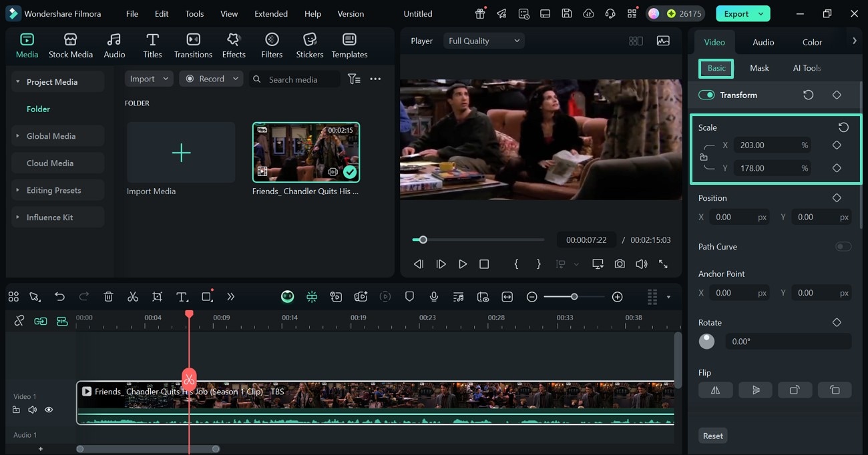Open the Templates library icon
Image resolution: width=868 pixels, height=455 pixels.
(349, 45)
